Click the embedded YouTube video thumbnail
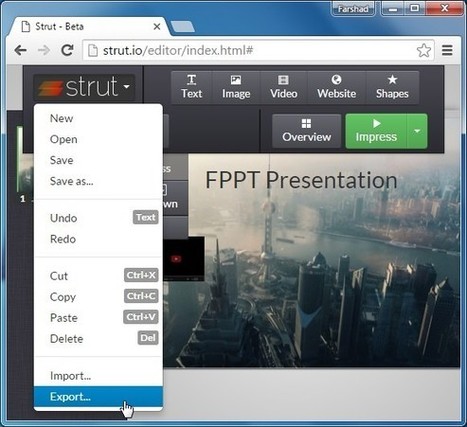The width and height of the screenshot is (467, 427). coord(184,259)
